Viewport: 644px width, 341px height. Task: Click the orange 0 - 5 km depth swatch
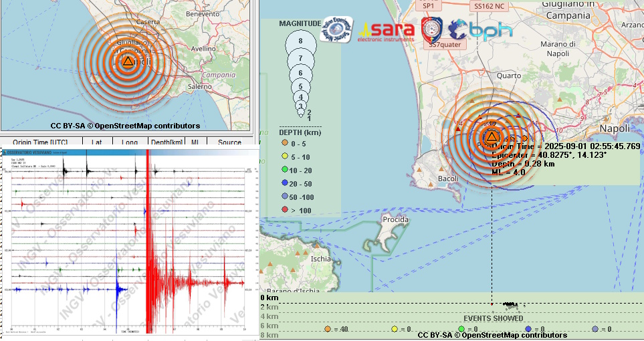pyautogui.click(x=285, y=142)
